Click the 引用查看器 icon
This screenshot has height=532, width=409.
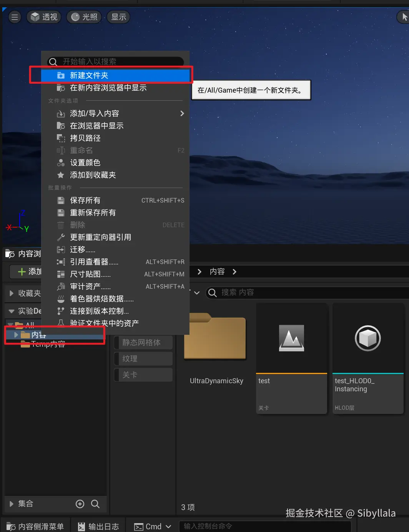(61, 262)
